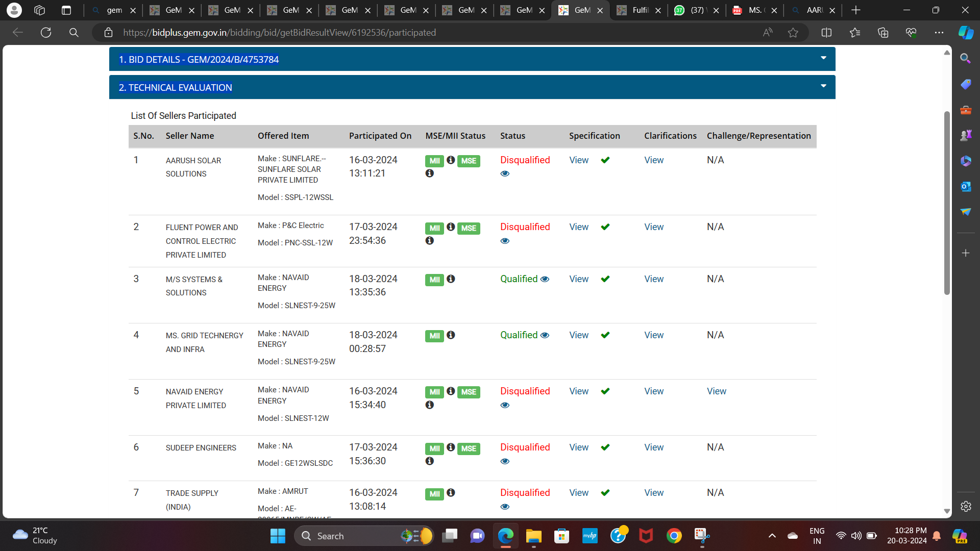Collapse the TECHNICAL EVALUATION section arrow
Viewport: 980px width, 551px height.
coord(823,86)
